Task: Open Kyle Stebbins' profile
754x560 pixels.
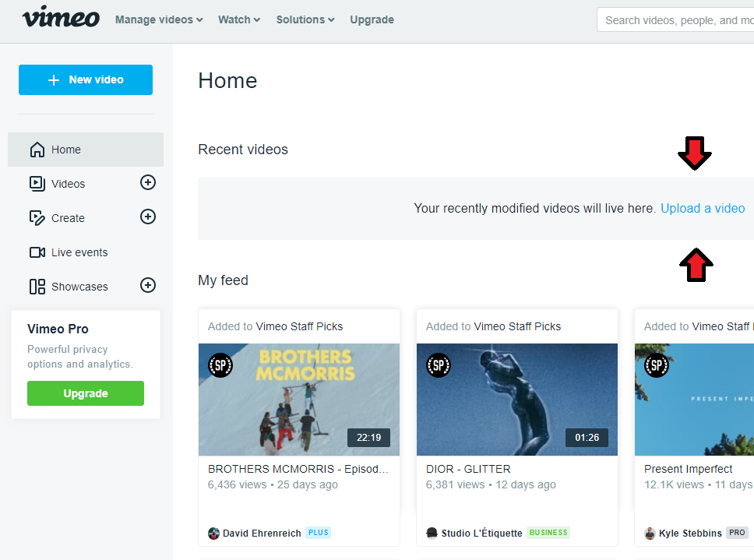Action: [690, 533]
